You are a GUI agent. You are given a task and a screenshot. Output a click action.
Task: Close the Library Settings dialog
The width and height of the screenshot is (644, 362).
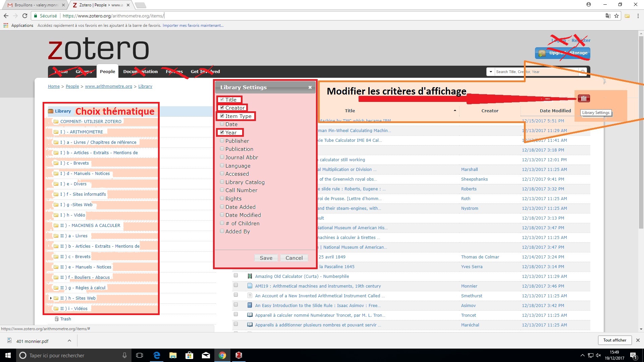(x=310, y=87)
